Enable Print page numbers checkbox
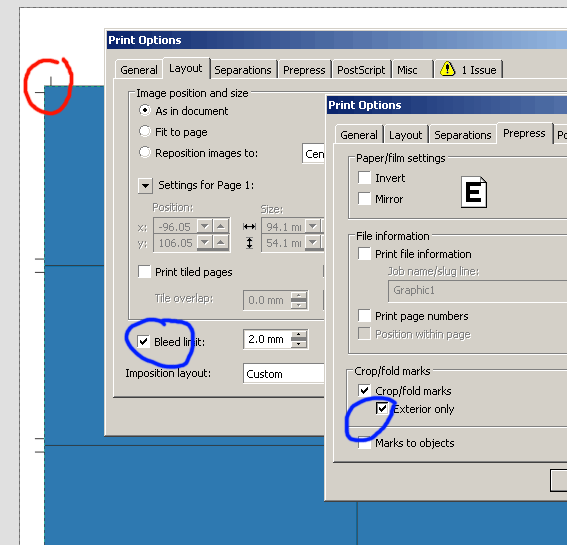The image size is (567, 545). pos(364,316)
